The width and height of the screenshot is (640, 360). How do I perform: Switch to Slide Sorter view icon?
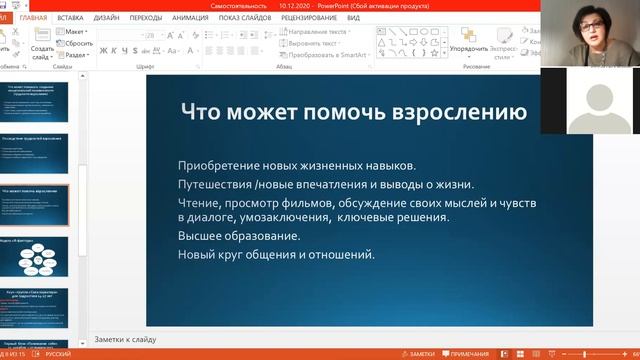[520, 354]
